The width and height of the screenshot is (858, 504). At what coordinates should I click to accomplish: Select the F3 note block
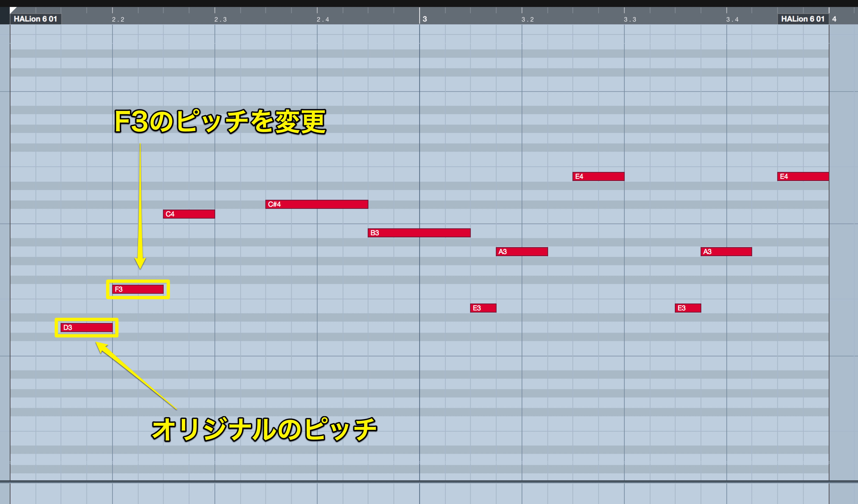(x=138, y=289)
